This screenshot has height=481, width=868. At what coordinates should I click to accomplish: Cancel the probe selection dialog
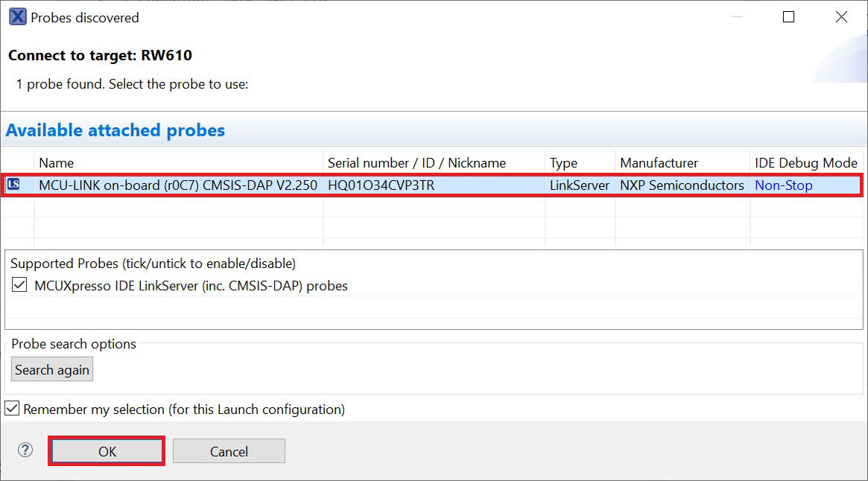[229, 451]
